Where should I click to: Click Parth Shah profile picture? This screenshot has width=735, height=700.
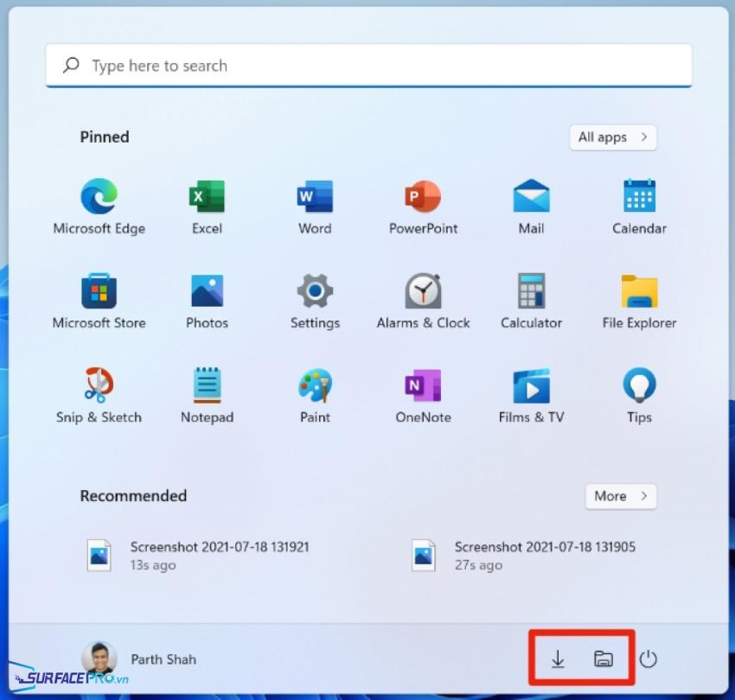(x=99, y=659)
